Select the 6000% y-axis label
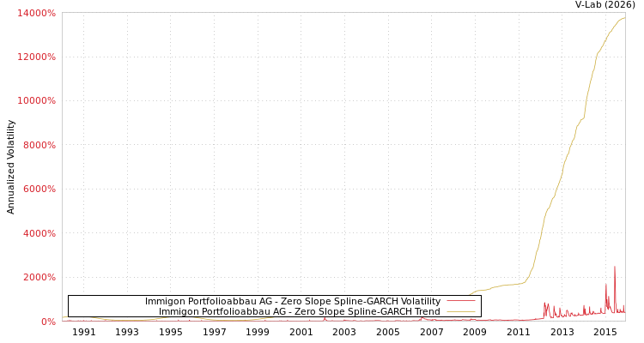This screenshot has width=644, height=343. [x=39, y=190]
